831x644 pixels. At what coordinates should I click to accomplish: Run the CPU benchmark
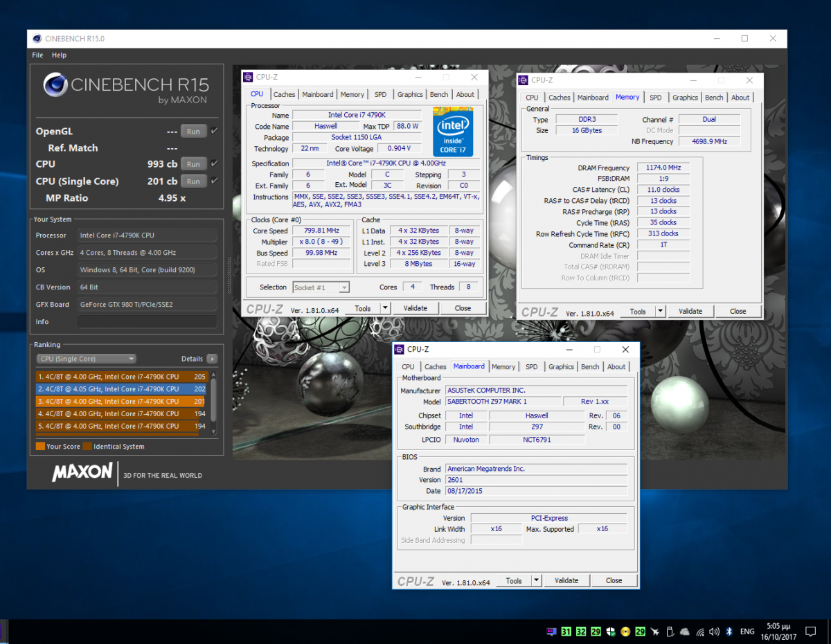coord(193,164)
